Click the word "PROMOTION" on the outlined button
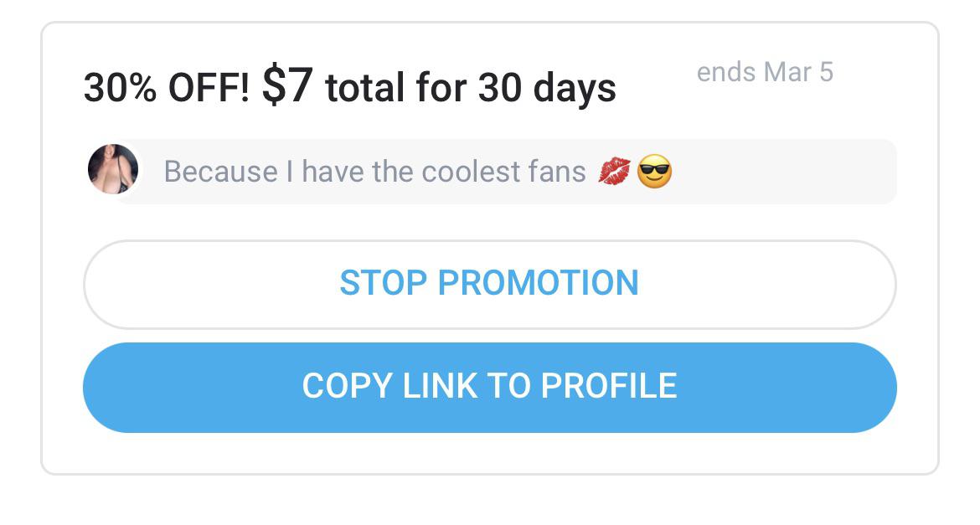This screenshot has width=980, height=525. [538, 284]
